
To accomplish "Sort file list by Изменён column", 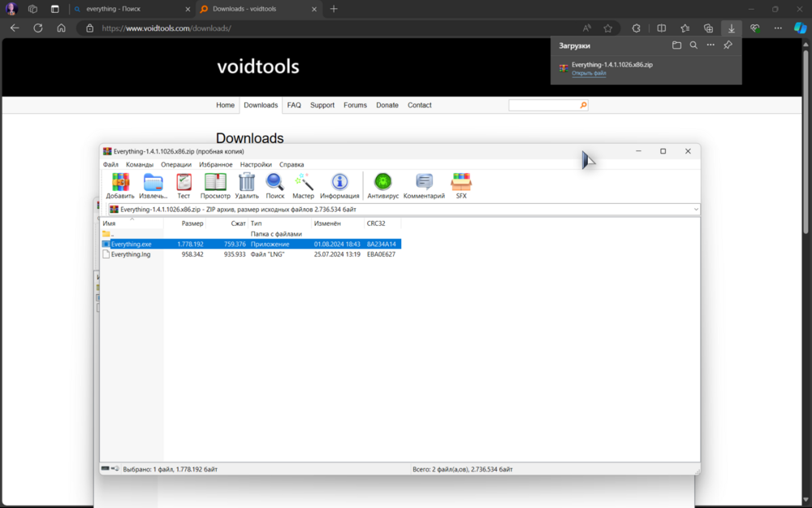I will pos(338,224).
